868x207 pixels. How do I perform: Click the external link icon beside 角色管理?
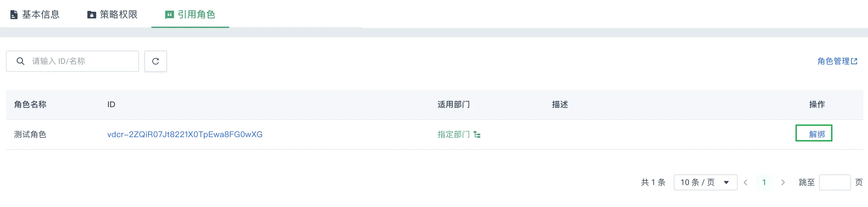click(x=854, y=61)
